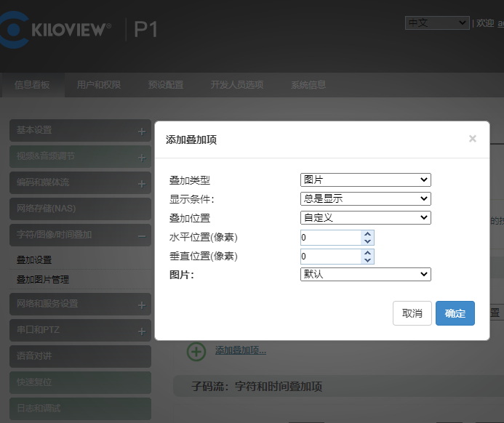This screenshot has width=504, height=423.
Task: Close the 添加叠加项 dialog with X
Action: click(472, 138)
